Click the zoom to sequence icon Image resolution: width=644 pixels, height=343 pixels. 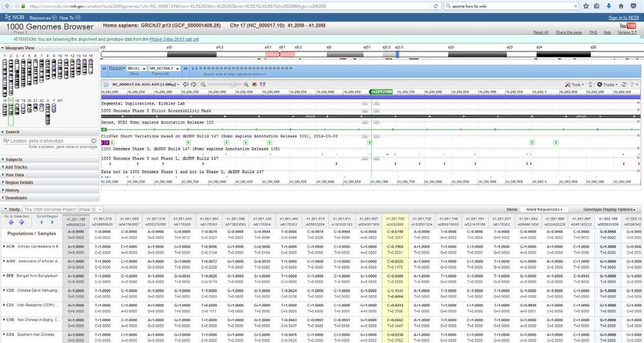(x=254, y=84)
